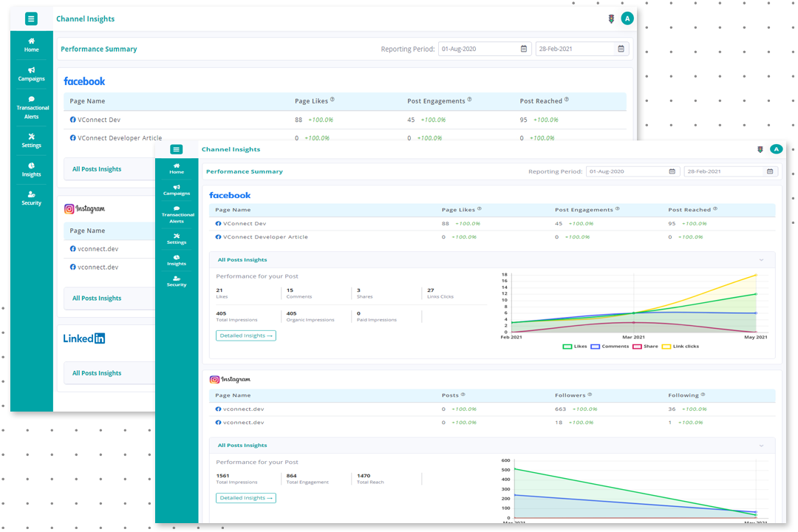Collapse Facebook All Posts Insights chevron in the front window
This screenshot has height=532, width=798.
[761, 260]
